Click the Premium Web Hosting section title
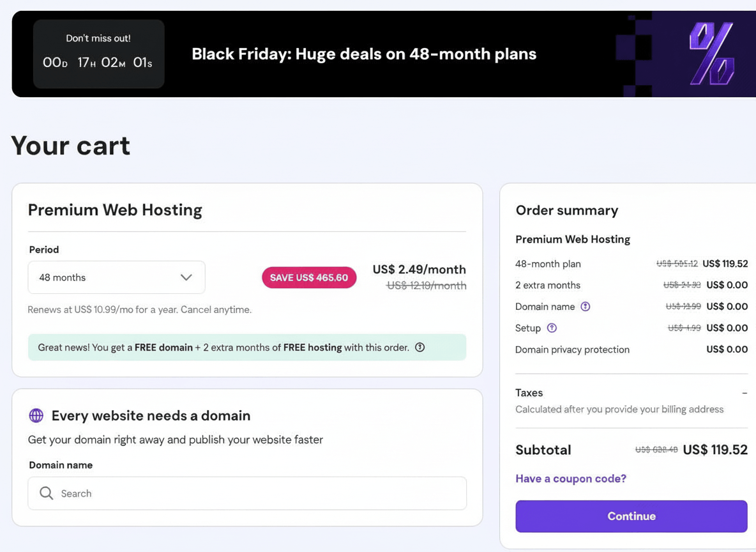Screen dimensions: 756x552 (115, 210)
